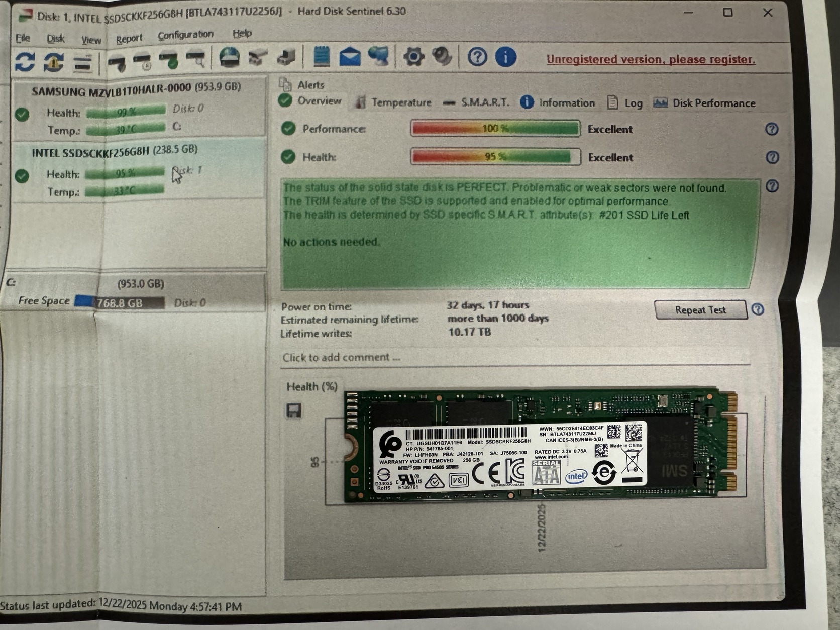Open the Report menu

129,39
